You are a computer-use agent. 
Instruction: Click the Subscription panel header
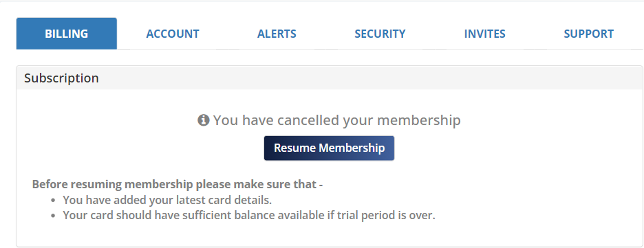click(330, 78)
